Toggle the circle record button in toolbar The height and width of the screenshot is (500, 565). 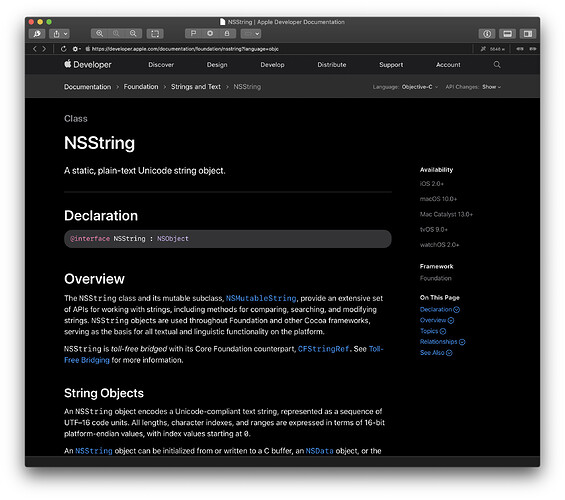pyautogui.click(x=210, y=34)
